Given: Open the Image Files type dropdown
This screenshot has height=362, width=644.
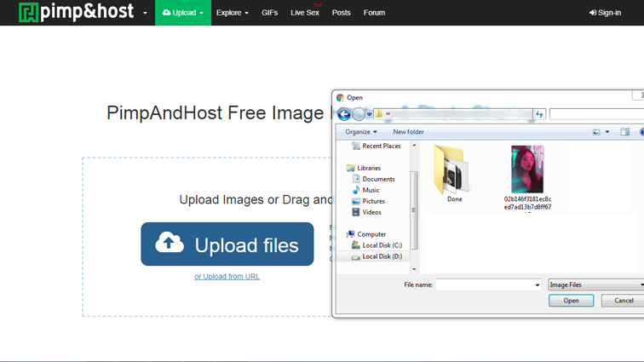Looking at the screenshot, I should pyautogui.click(x=596, y=284).
